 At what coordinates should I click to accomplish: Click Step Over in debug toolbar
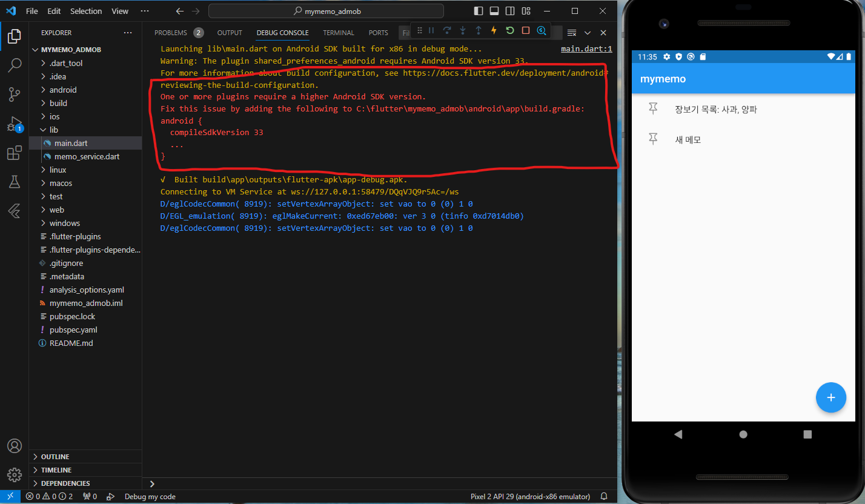(447, 30)
